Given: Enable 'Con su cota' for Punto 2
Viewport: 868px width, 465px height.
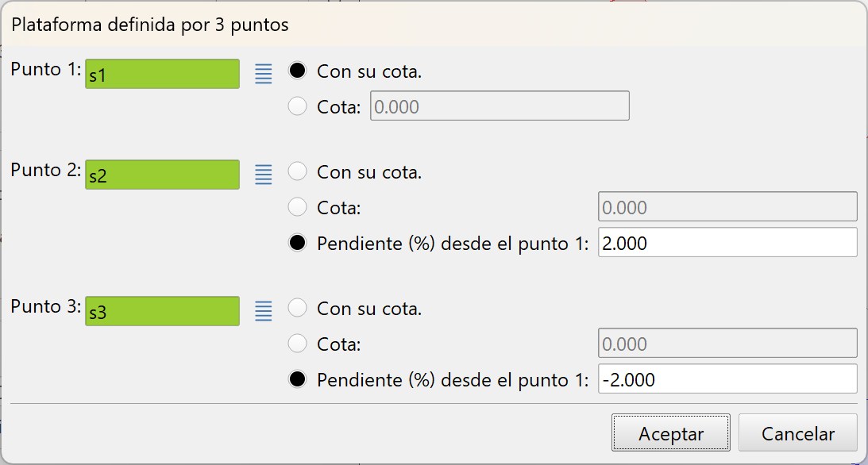Looking at the screenshot, I should click(x=298, y=171).
